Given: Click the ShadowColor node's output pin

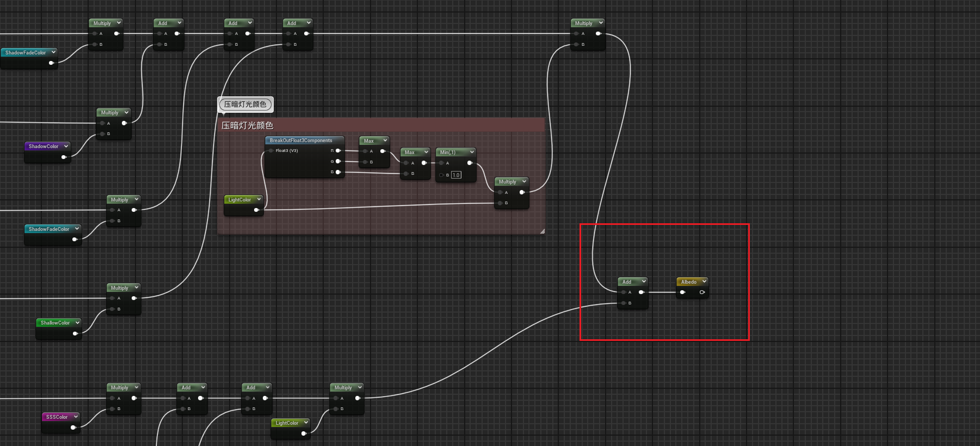Looking at the screenshot, I should pyautogui.click(x=64, y=157).
